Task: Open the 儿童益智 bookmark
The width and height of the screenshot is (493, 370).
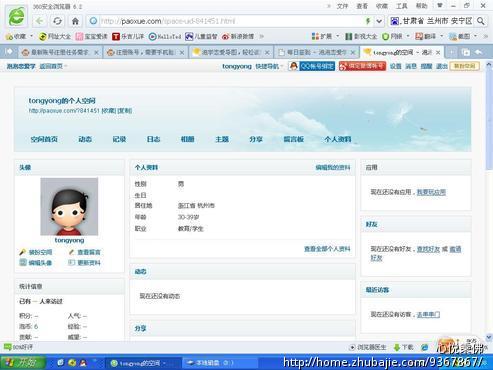Action: (x=201, y=36)
